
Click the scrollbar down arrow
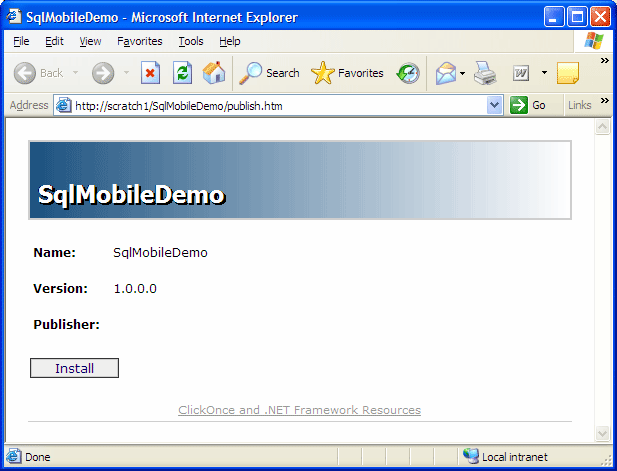point(602,433)
